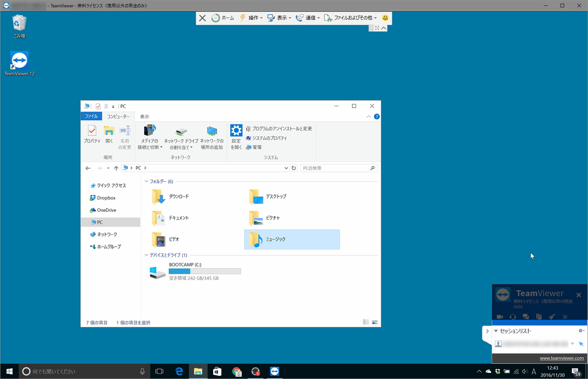
Task: Open the Recycle Bin desktop icon
Action: (19, 26)
